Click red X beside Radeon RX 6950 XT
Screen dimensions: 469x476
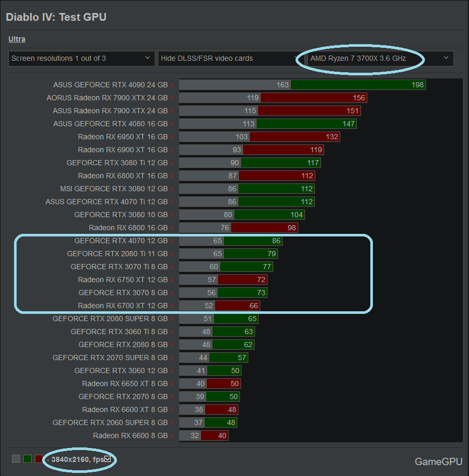tap(172, 137)
